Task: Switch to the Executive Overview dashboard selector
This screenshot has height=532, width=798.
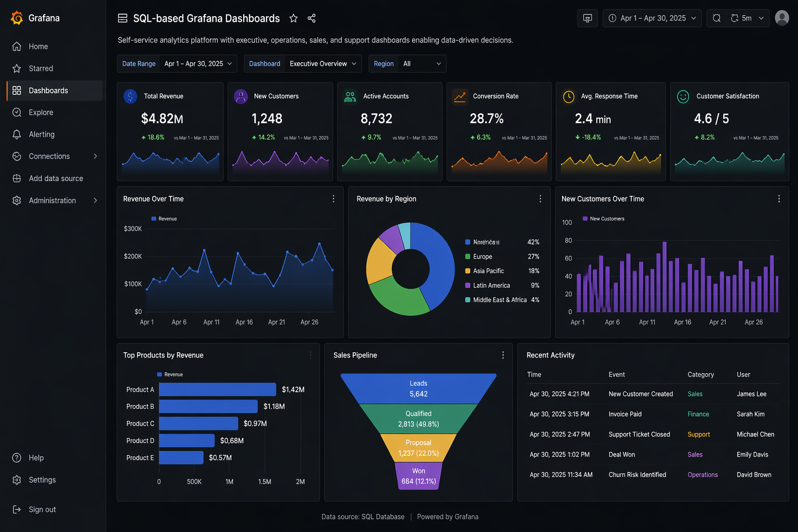Action: (322, 63)
